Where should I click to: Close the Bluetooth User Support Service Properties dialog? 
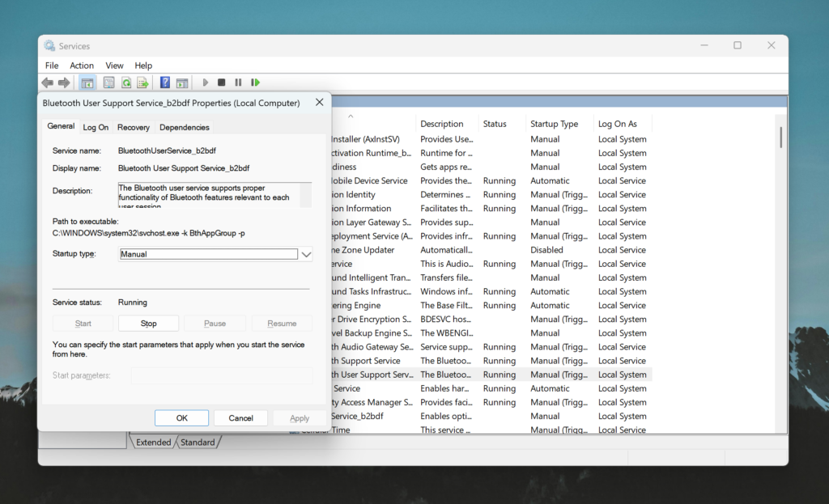pyautogui.click(x=319, y=103)
